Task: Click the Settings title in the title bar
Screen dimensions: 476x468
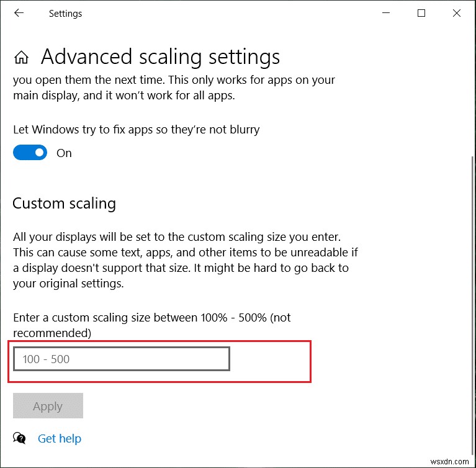Action: tap(65, 13)
